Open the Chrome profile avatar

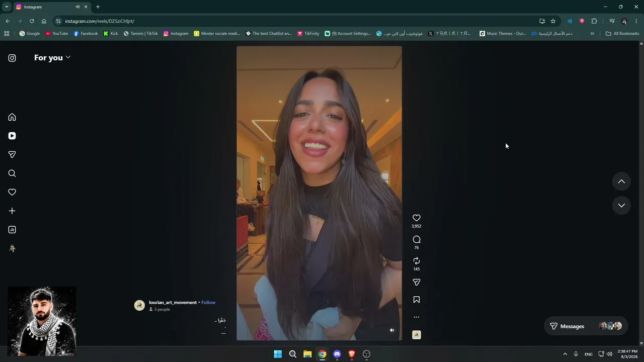click(624, 21)
